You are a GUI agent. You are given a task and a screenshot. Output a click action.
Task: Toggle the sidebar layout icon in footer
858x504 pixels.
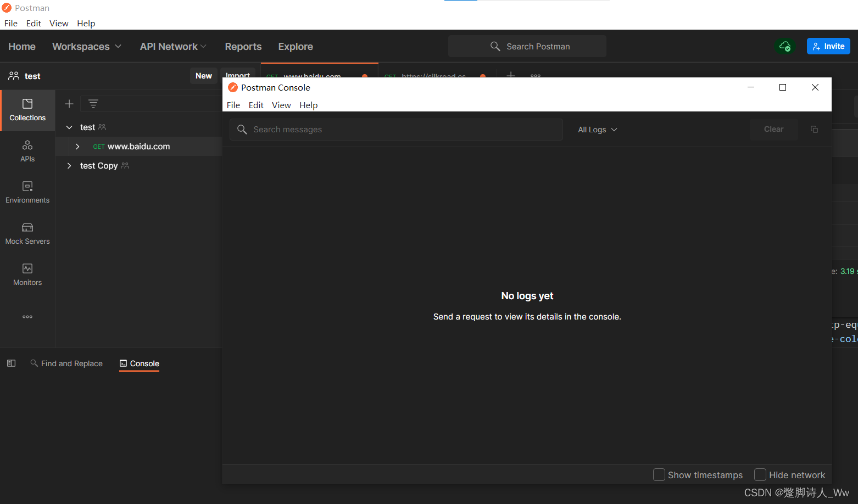(x=11, y=363)
